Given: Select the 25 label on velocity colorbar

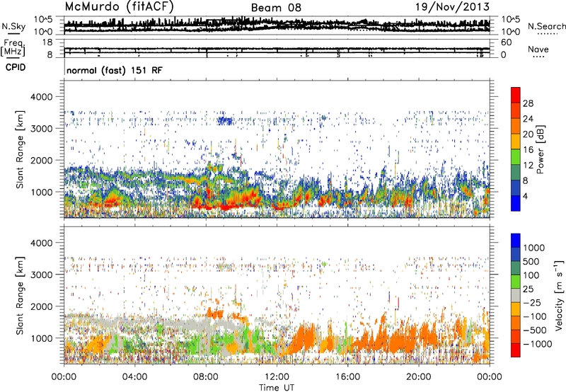Looking at the screenshot, I should click(x=529, y=289).
